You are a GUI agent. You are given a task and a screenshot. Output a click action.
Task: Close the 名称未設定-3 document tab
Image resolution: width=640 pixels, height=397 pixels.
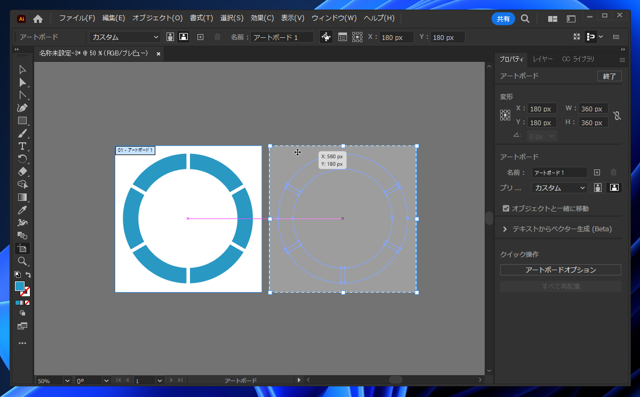[158, 54]
